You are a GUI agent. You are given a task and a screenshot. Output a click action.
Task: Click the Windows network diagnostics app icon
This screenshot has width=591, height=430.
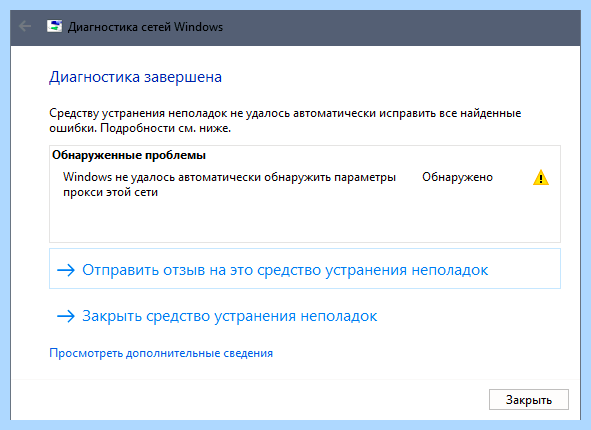point(54,26)
